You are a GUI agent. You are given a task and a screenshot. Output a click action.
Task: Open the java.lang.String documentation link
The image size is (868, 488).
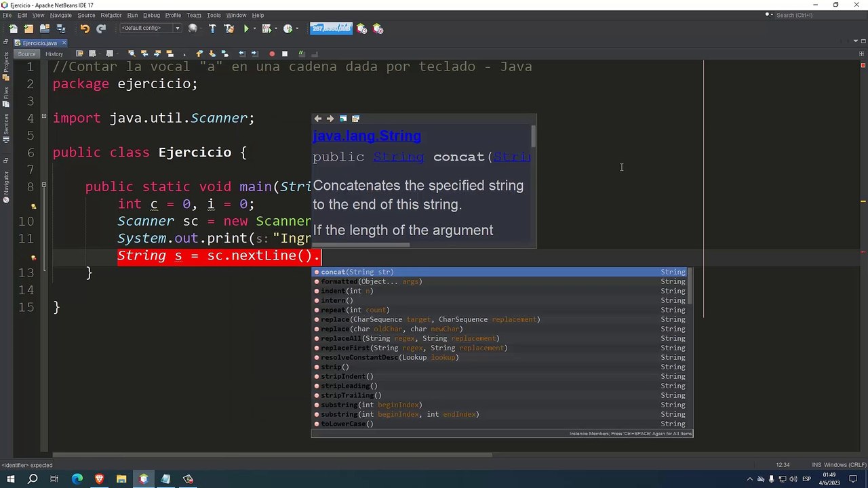coord(367,136)
